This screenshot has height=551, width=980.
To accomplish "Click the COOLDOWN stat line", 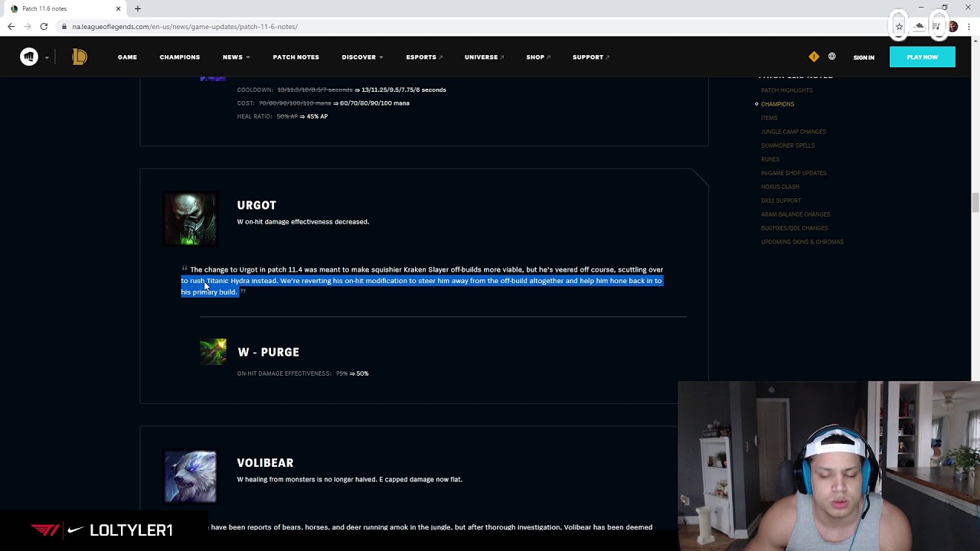I will coord(341,90).
